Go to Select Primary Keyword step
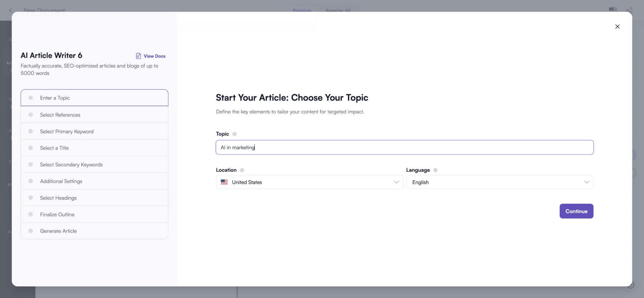This screenshot has width=644, height=298. pyautogui.click(x=94, y=131)
